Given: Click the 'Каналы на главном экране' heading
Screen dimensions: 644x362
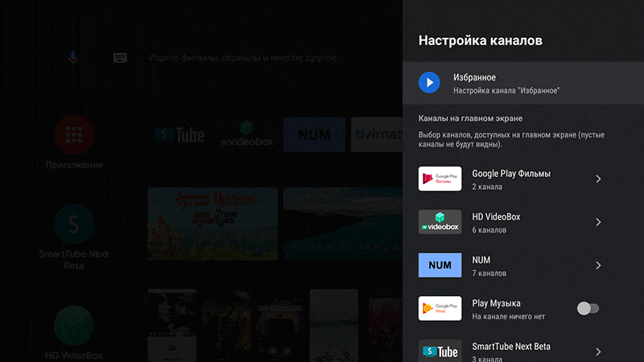Looking at the screenshot, I should [x=470, y=118].
